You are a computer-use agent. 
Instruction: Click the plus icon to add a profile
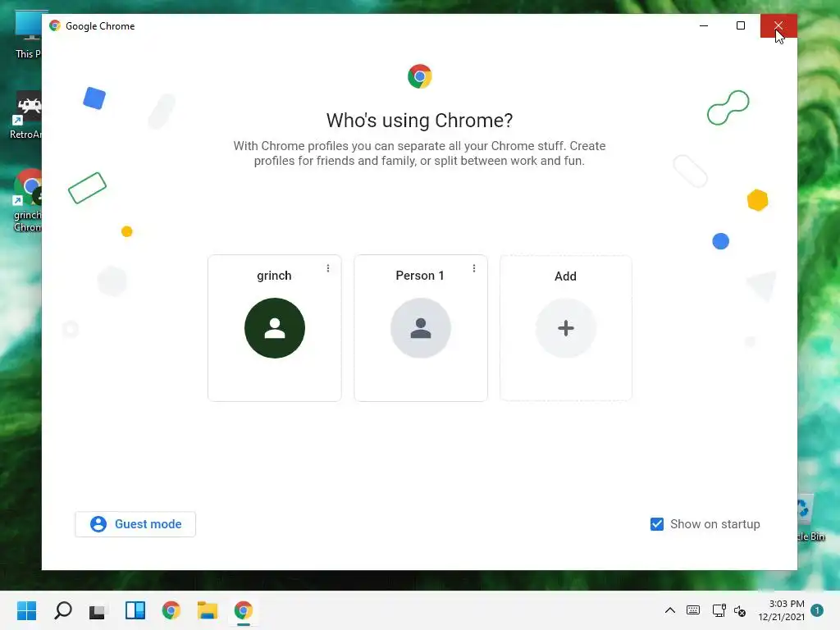(566, 328)
